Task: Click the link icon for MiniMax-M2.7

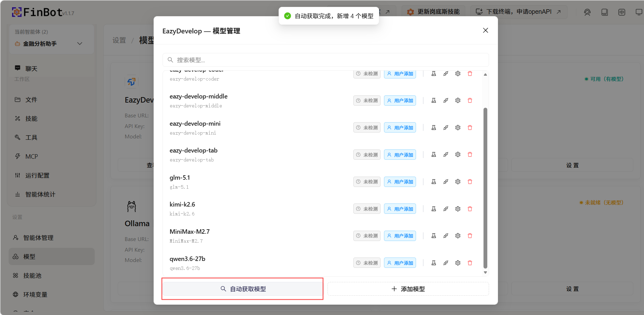Action: [446, 236]
